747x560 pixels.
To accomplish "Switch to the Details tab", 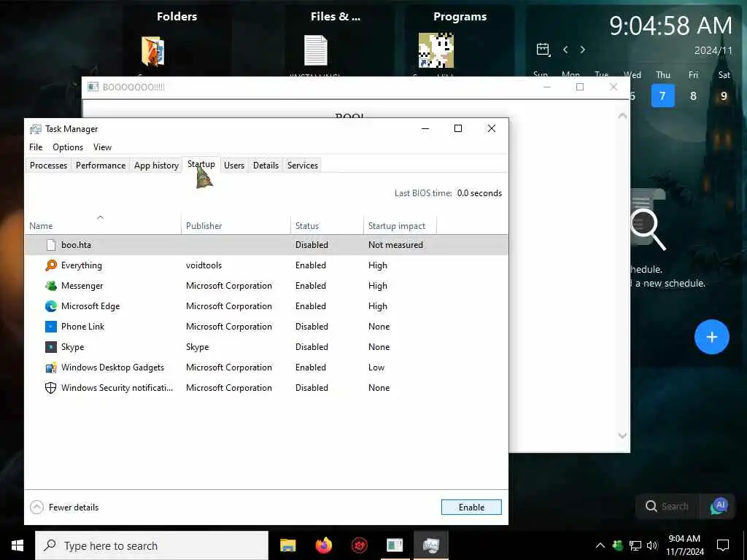I will coord(266,166).
